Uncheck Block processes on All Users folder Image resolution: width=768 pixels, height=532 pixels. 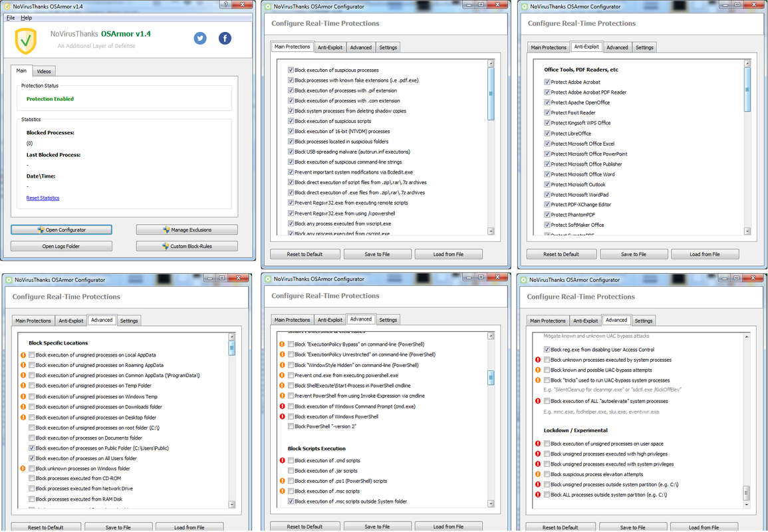(32, 459)
